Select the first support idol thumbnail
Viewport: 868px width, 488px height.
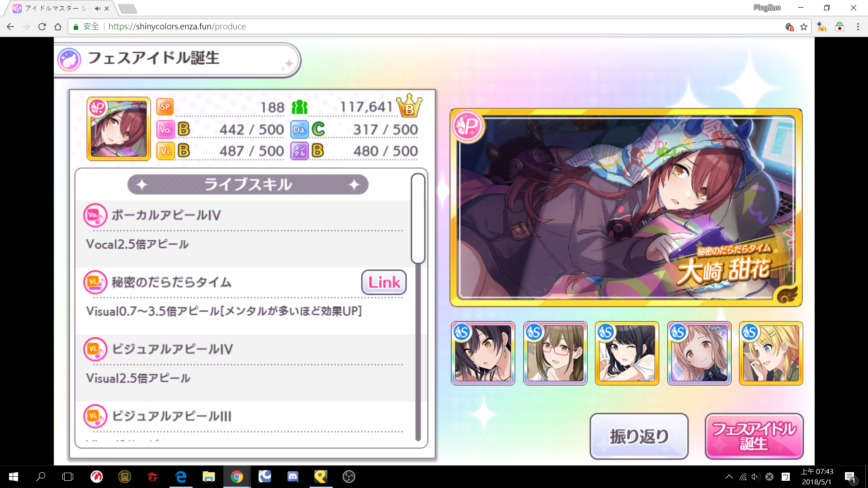click(x=483, y=353)
